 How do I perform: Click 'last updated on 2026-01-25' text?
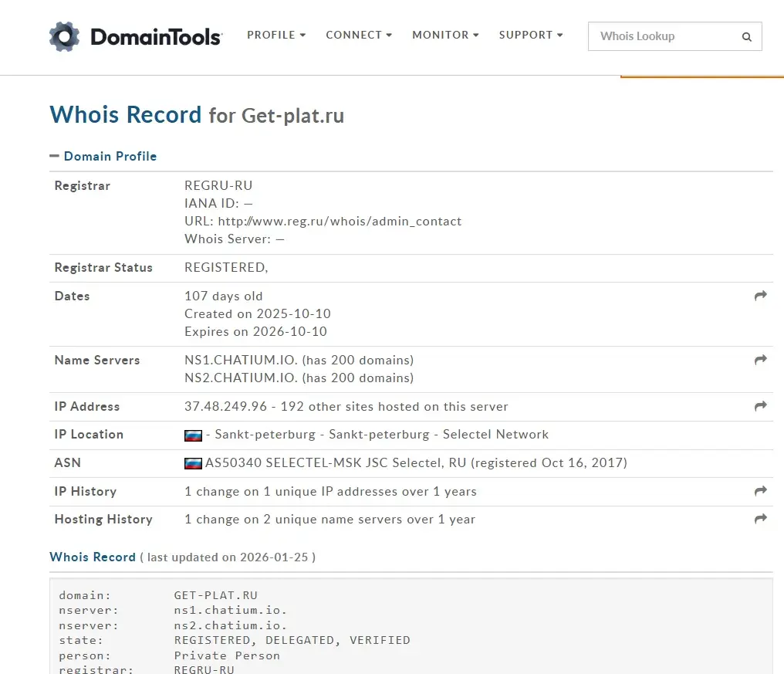tap(228, 557)
